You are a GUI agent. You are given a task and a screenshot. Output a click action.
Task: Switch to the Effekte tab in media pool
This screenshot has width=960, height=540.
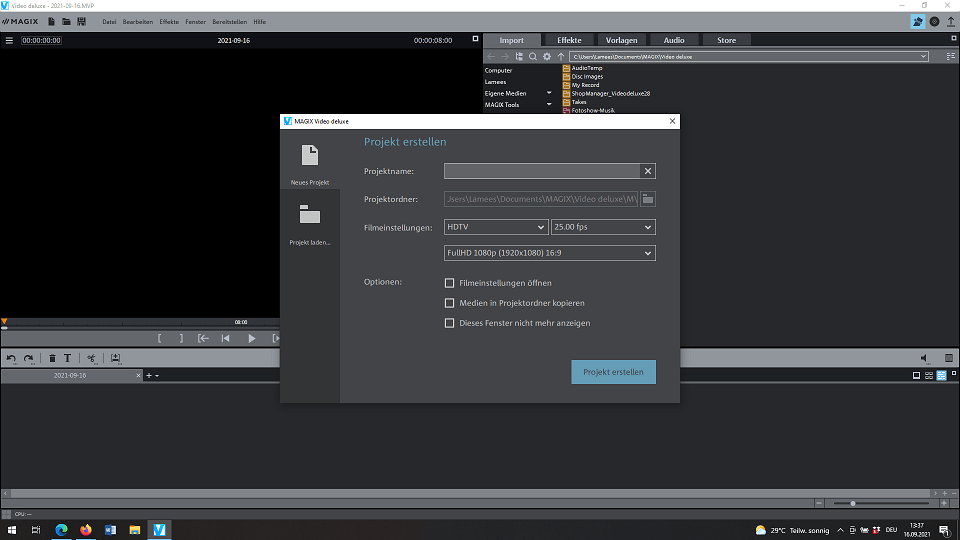click(569, 40)
